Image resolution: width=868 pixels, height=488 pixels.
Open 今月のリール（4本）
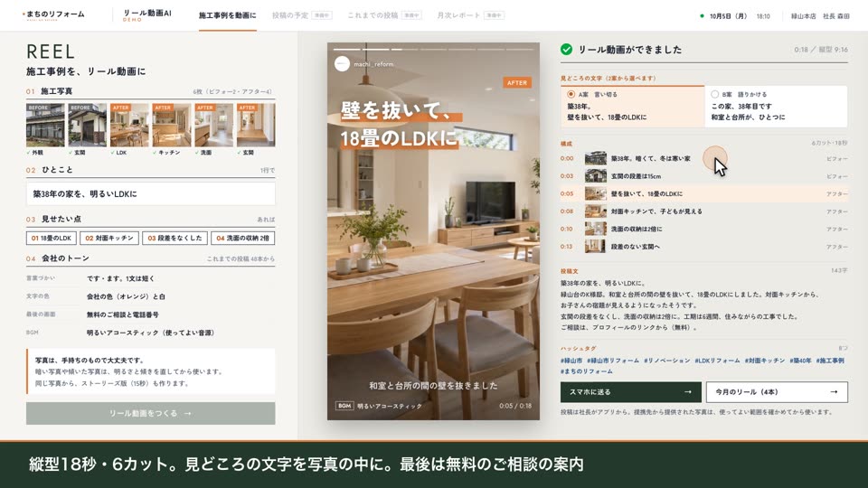(x=777, y=391)
